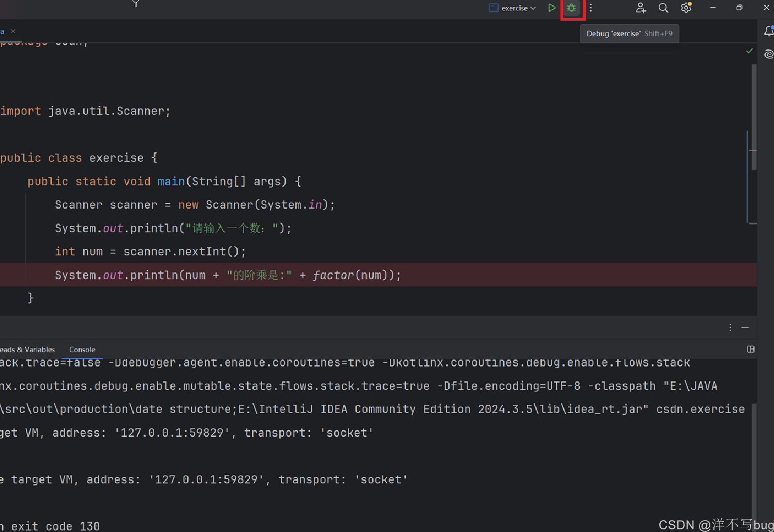Click 'scanner.nextInt()' in the code
This screenshot has width=774, height=532.
[x=181, y=252]
